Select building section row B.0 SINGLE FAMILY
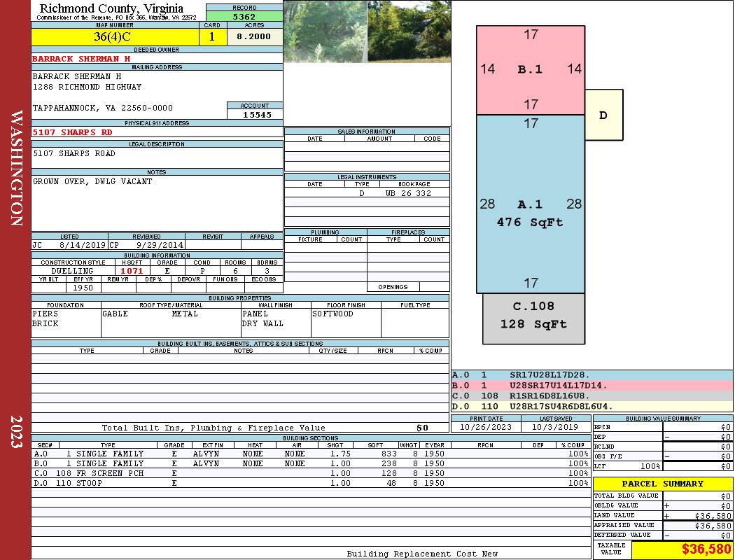Viewport: 735px width, 560px height. 310,463
